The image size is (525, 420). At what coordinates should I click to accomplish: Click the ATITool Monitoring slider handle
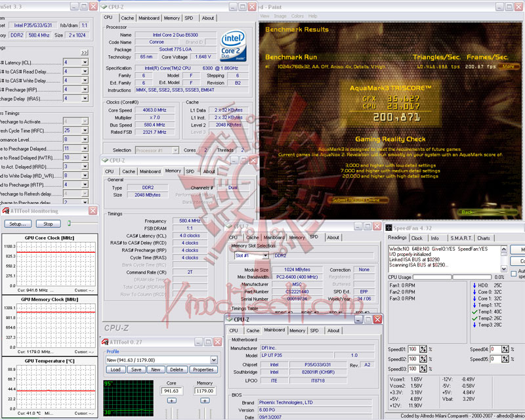[70, 223]
